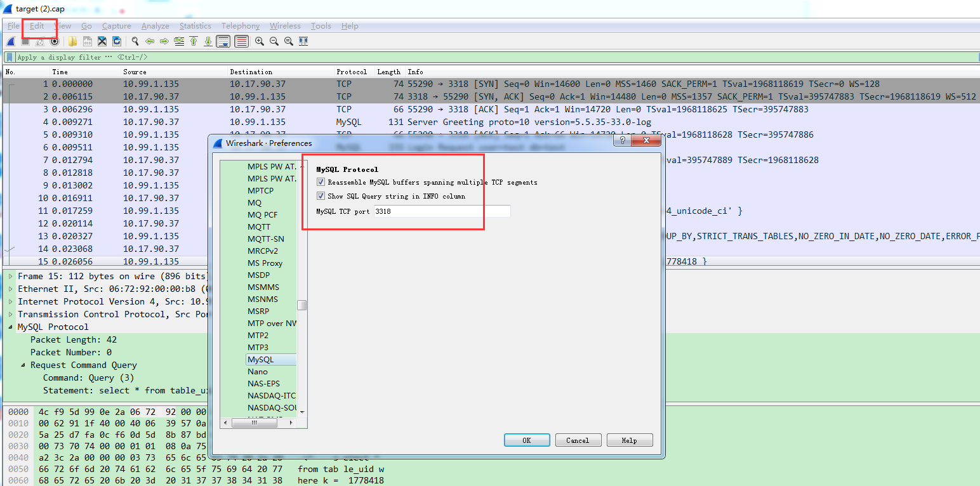This screenshot has width=980, height=486.
Task: Open capture options gear icon
Action: pos(55,41)
